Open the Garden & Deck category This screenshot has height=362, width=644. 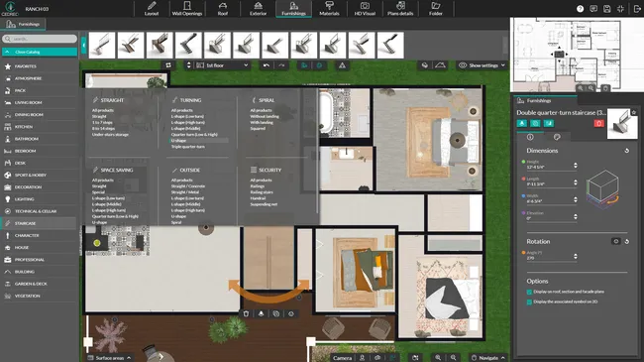[31, 284]
